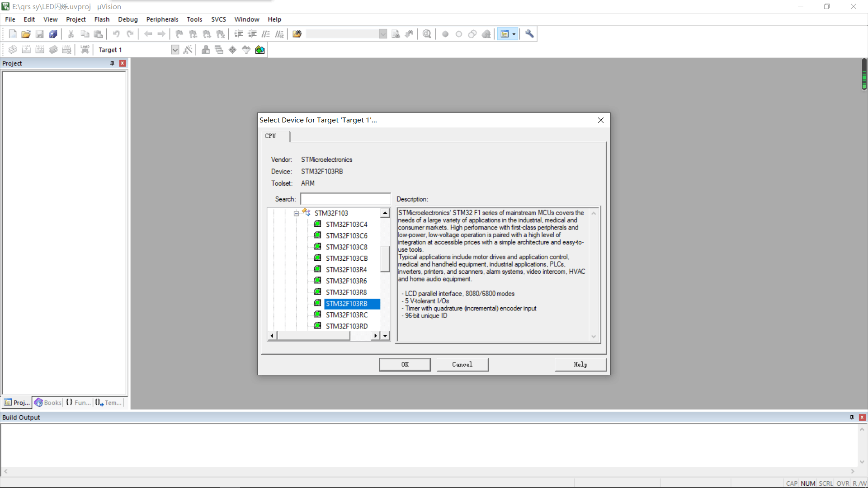Create a new file with toolbar icon
This screenshot has width=868, height=488.
click(13, 34)
